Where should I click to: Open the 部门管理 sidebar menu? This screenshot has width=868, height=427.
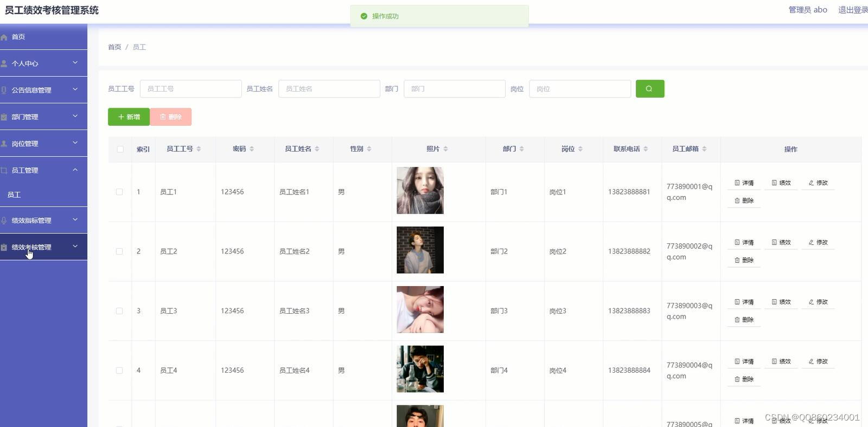coord(43,117)
